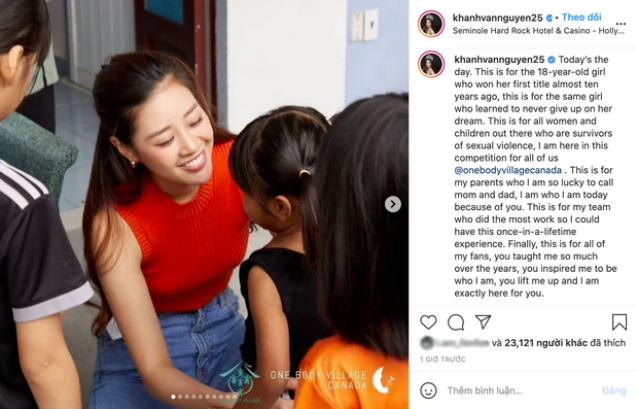Open the three-dot more options menu
The image size is (636, 409).
[x=621, y=24]
